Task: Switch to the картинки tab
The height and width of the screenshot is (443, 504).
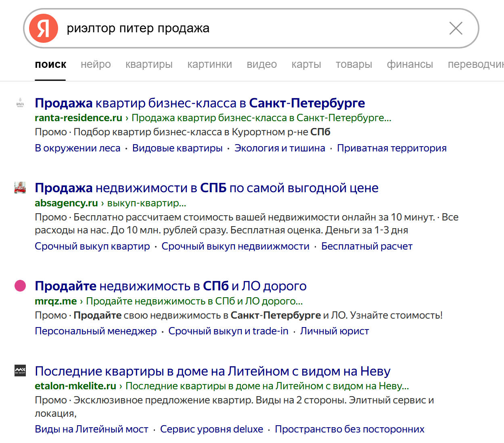Action: point(209,65)
